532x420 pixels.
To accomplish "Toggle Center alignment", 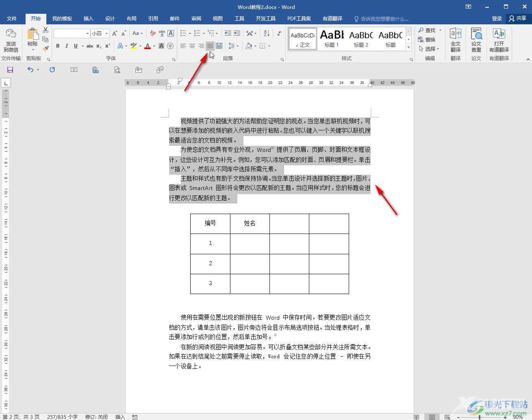I will 192,46.
